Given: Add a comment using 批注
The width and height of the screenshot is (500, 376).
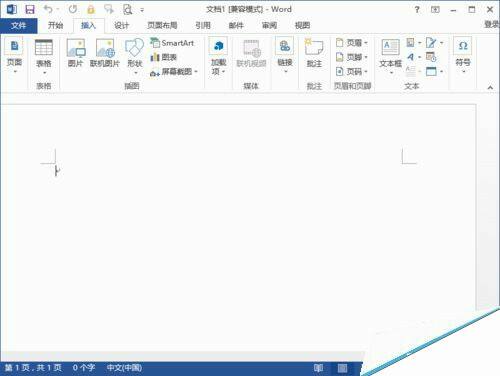Looking at the screenshot, I should coord(314,53).
